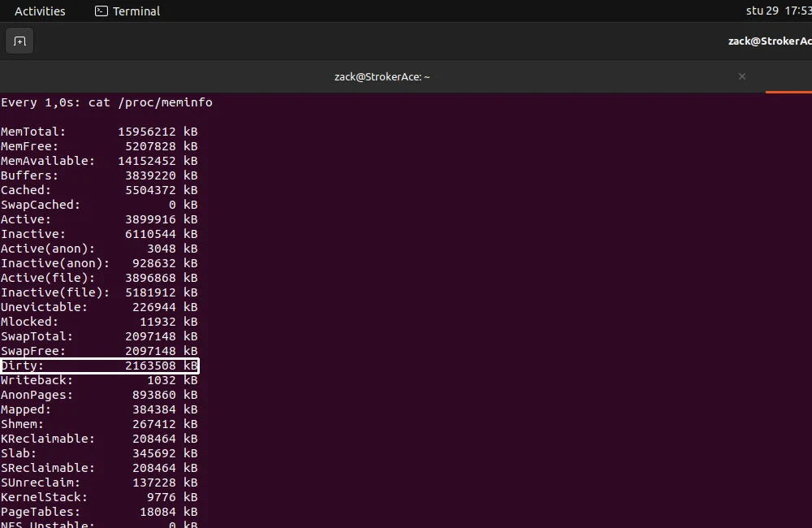Open the Terminal application menu

pos(127,11)
